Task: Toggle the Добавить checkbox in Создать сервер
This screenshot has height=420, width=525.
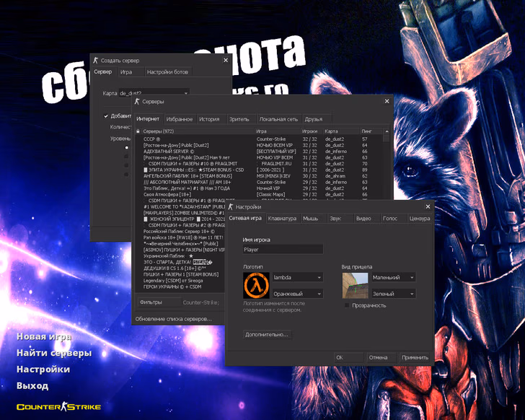Action: 106,115
